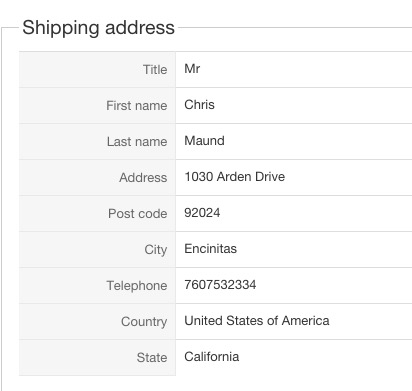This screenshot has height=391, width=412.
Task: Select the City label cell
Action: tap(97, 249)
